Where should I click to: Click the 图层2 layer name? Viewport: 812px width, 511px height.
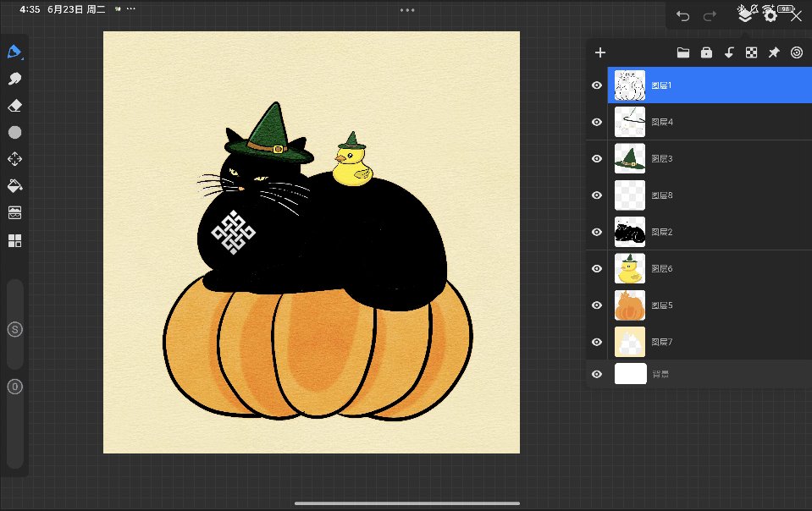coord(662,232)
